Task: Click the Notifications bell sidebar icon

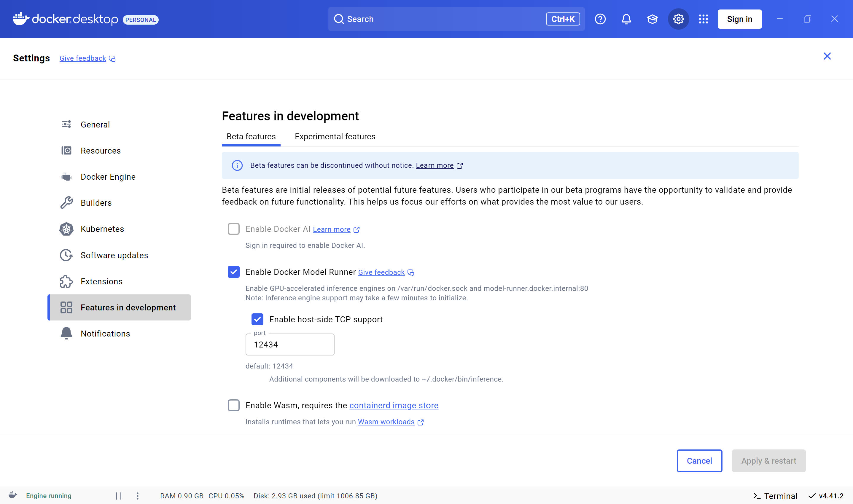Action: (x=66, y=334)
